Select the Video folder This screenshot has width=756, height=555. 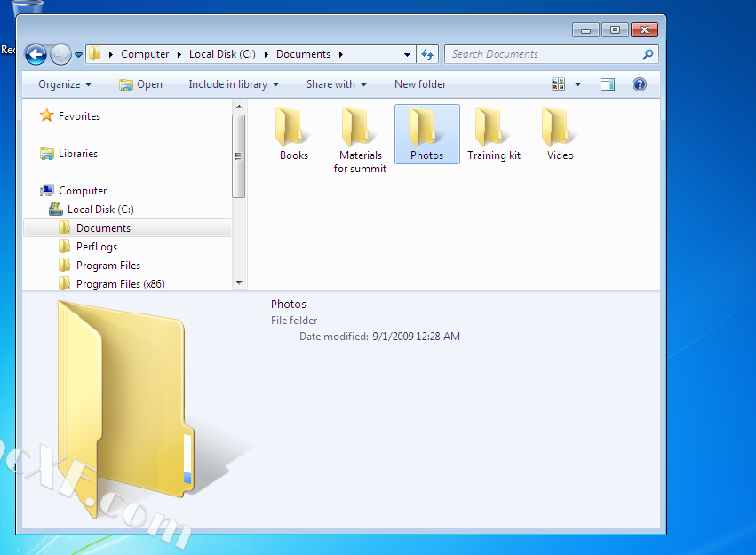[561, 134]
